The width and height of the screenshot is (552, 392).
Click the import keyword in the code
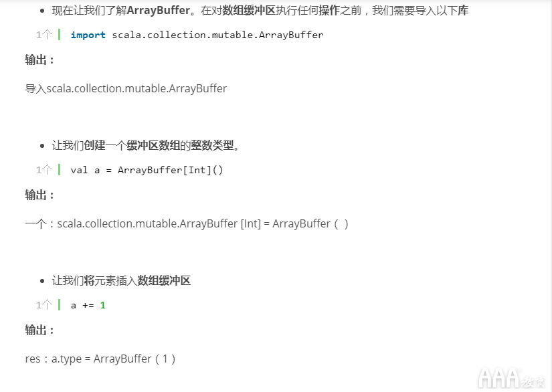coord(88,35)
